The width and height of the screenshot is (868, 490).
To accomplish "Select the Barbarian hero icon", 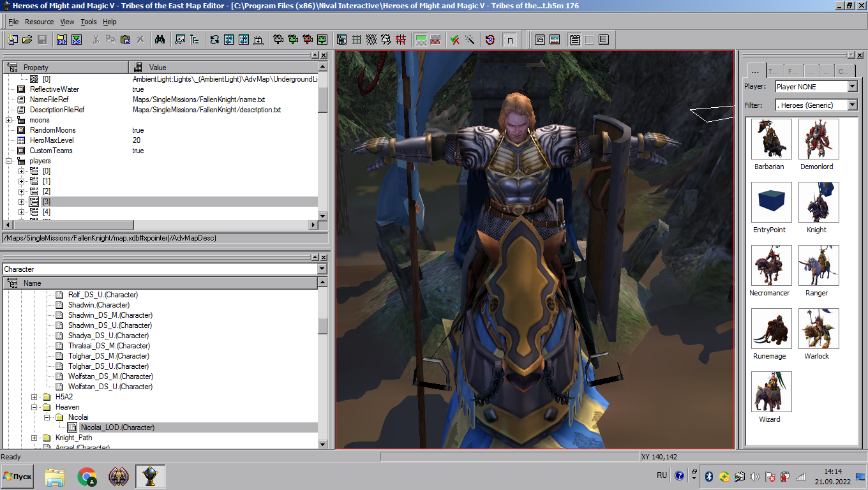I will point(772,139).
